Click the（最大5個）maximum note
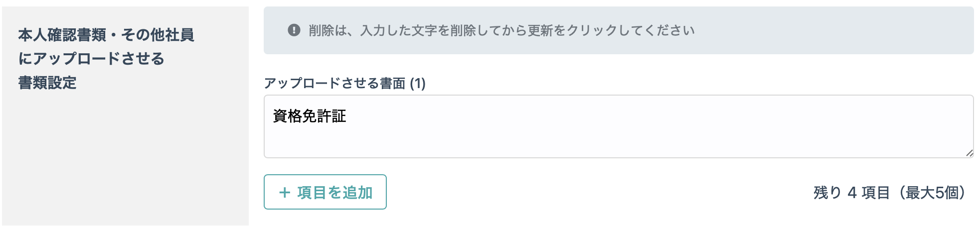The height and width of the screenshot is (226, 980). pos(933,193)
